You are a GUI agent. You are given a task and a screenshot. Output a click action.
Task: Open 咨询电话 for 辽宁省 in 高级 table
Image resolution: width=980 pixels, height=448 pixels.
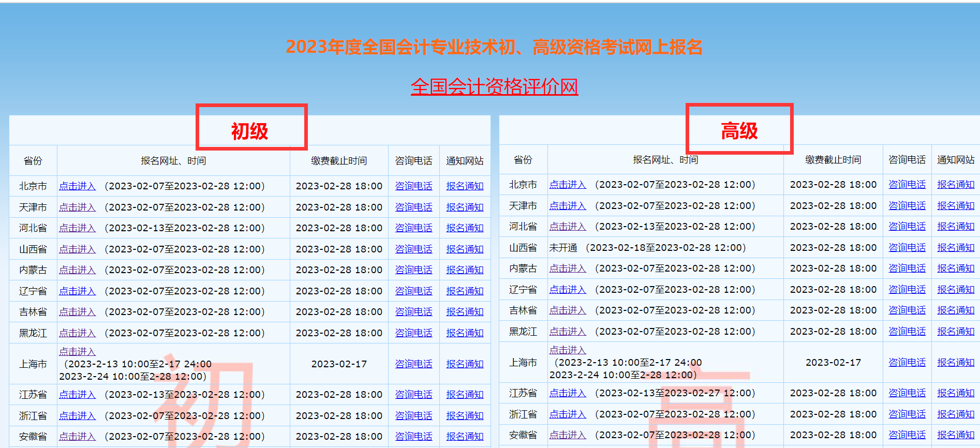pos(907,290)
